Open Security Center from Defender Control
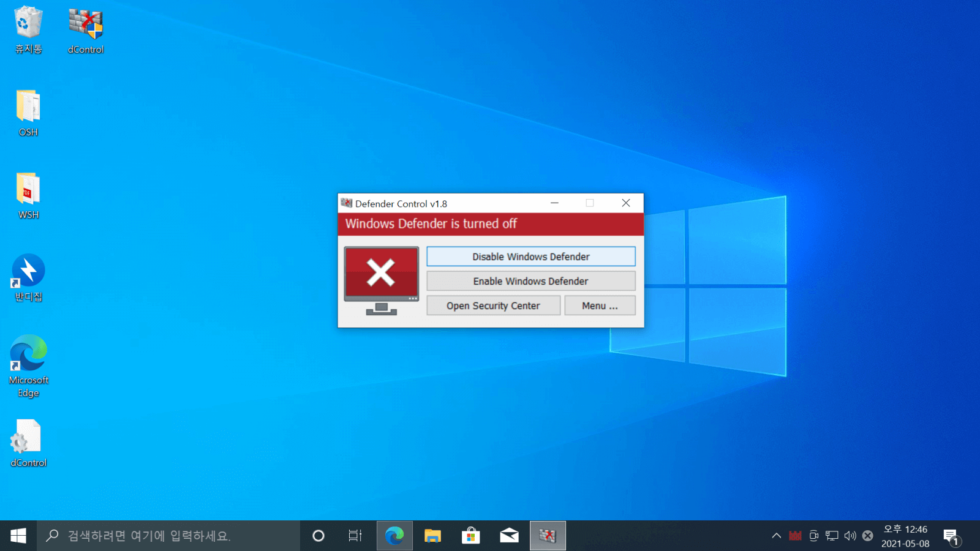The height and width of the screenshot is (551, 980). point(493,305)
